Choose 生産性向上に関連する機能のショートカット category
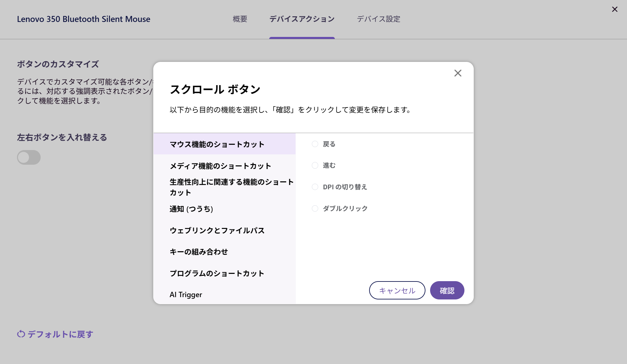The image size is (627, 364). click(231, 187)
